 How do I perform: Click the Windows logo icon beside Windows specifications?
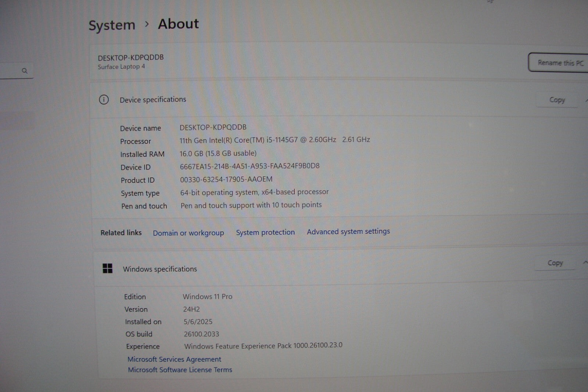point(108,268)
